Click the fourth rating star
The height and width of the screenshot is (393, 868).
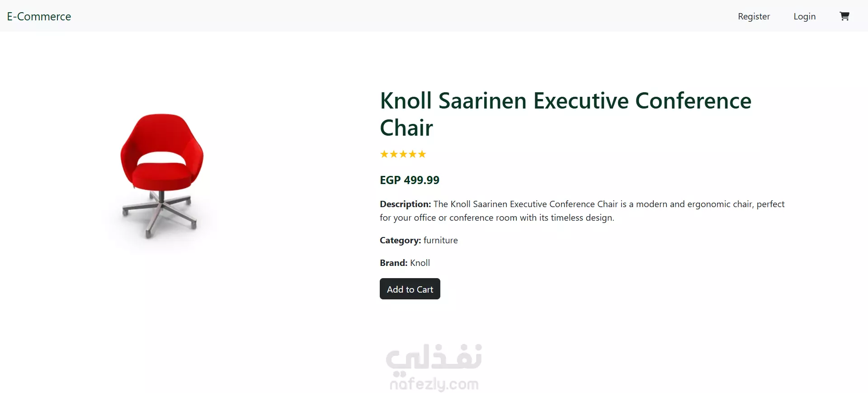coord(413,154)
